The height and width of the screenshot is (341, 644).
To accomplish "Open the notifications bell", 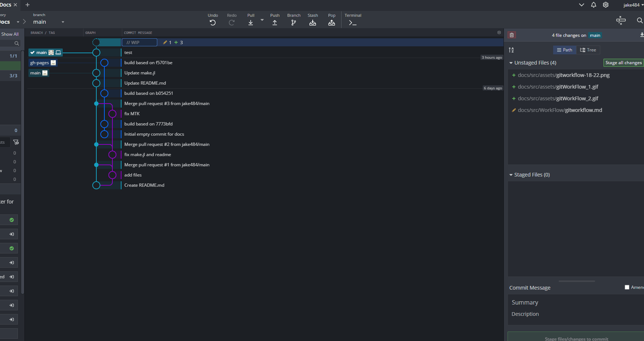I will [x=594, y=5].
